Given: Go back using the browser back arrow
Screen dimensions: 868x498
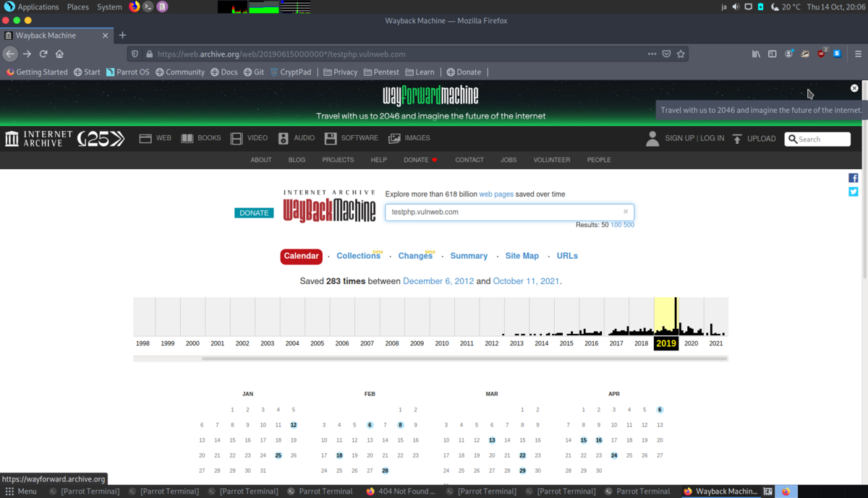Looking at the screenshot, I should point(10,53).
